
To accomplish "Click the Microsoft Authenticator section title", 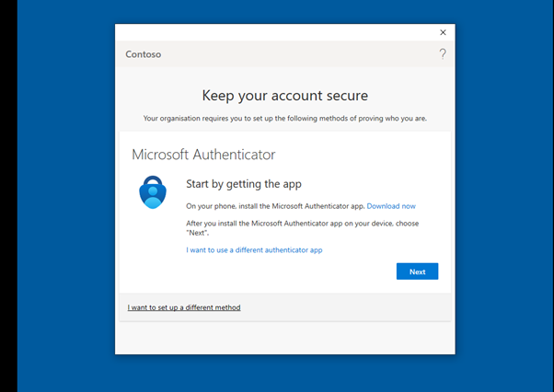I will [203, 155].
